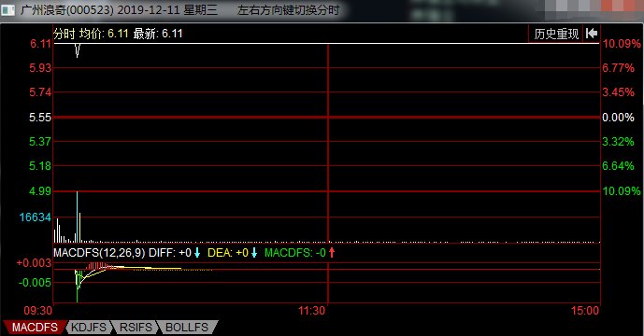Viewport: 644px width, 336px height.
Task: Click the green MACD histogram dip
Action: coord(78,286)
